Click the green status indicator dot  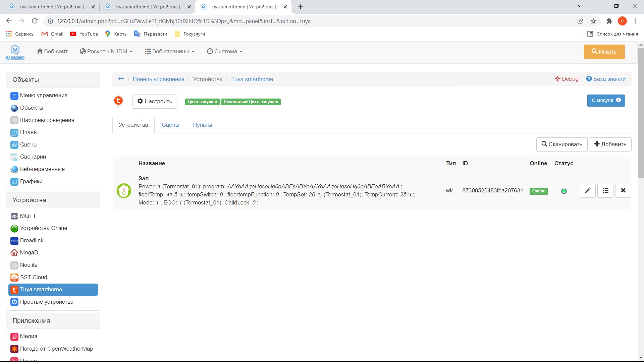tap(564, 191)
